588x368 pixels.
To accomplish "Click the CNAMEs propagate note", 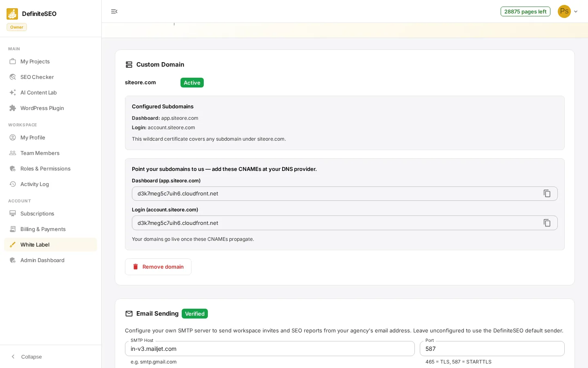I will point(193,239).
